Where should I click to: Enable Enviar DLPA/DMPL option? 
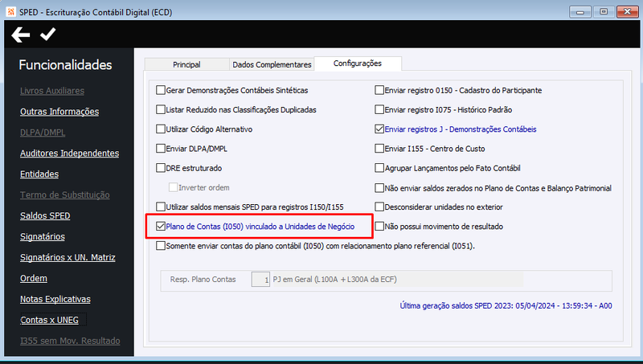tap(161, 149)
